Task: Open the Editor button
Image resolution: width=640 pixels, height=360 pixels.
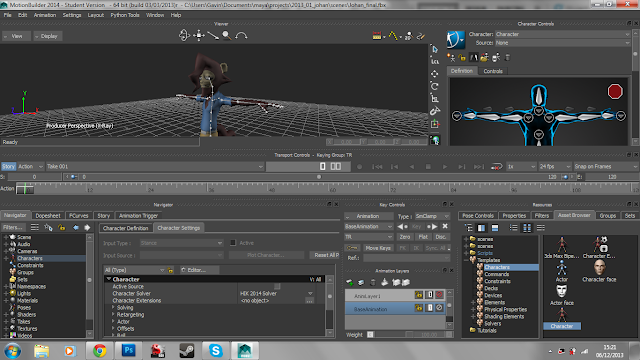Action: (199, 270)
